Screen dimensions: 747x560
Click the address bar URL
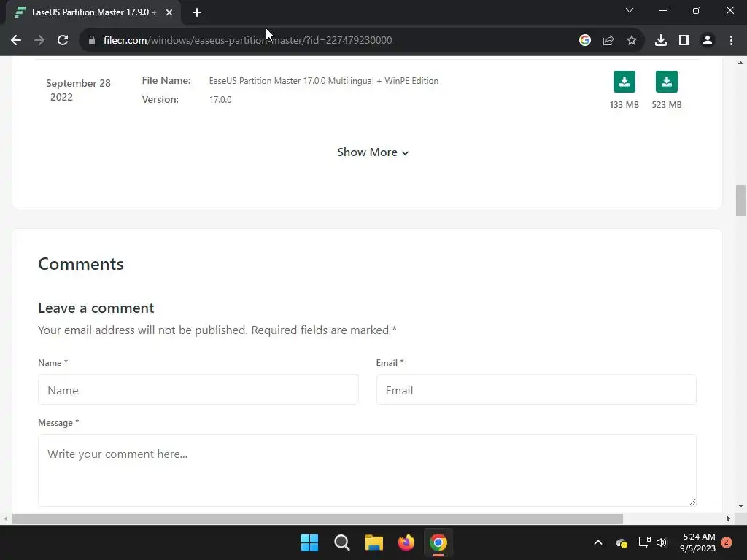pos(248,41)
